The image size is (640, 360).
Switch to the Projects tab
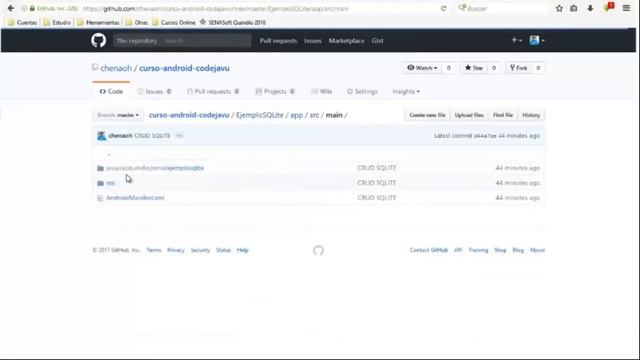[275, 91]
